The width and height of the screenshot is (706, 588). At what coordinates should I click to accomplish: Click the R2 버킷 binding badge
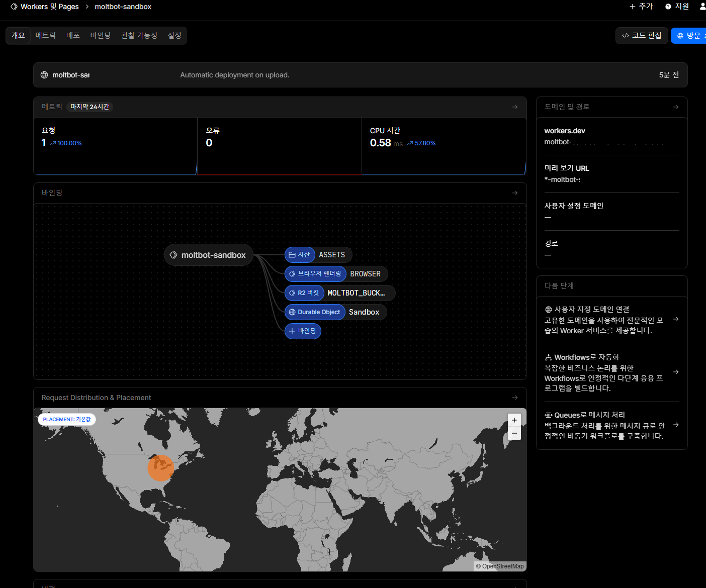tap(304, 293)
